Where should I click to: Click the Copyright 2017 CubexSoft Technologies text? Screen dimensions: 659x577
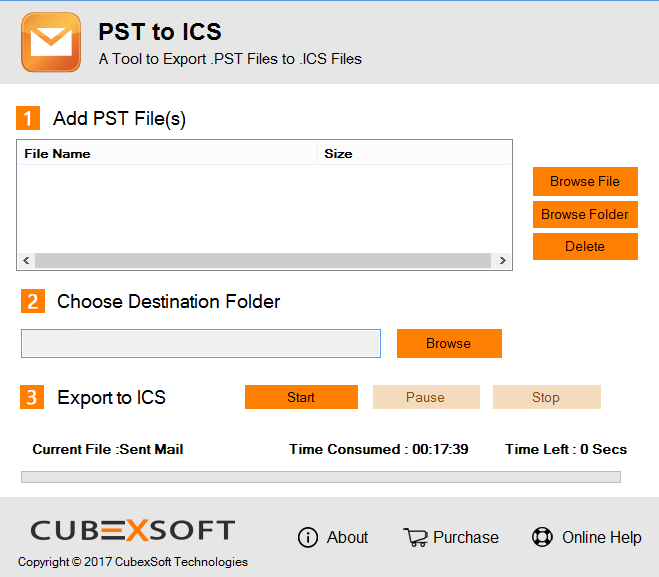(133, 562)
